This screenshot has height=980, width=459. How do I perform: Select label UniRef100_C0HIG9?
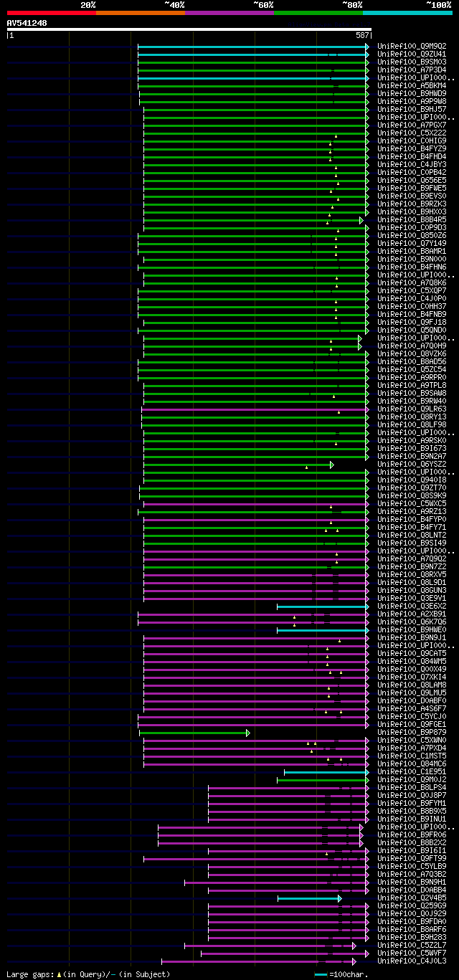click(x=412, y=141)
